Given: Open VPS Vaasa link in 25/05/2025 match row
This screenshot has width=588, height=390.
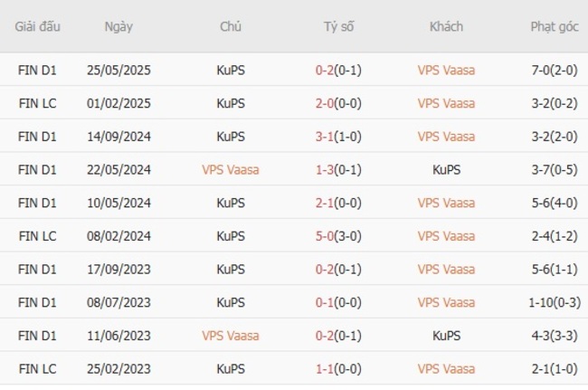Looking at the screenshot, I should (446, 70).
